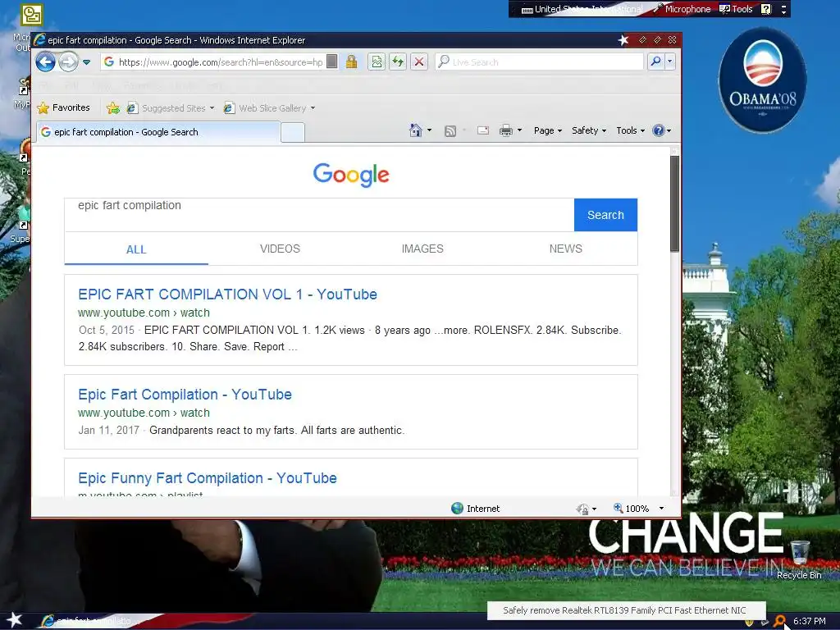This screenshot has width=840, height=630.
Task: Click the IE Help question mark icon
Action: point(659,130)
